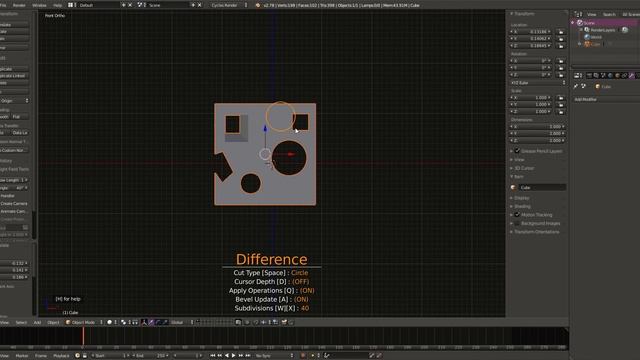This screenshot has width=640, height=360.
Task: Play the animation forward
Action: 233,356
